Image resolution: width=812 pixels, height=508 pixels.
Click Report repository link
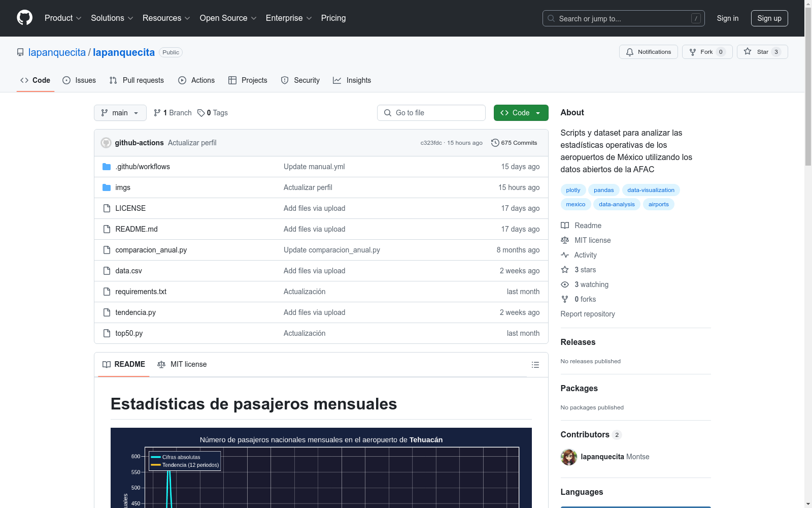pos(588,314)
